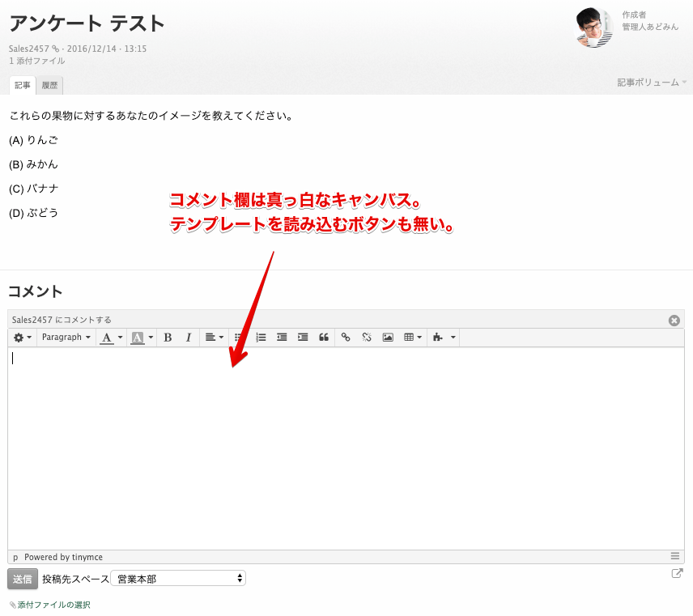Apply blockquote formatting
The width and height of the screenshot is (693, 616).
pos(324,338)
